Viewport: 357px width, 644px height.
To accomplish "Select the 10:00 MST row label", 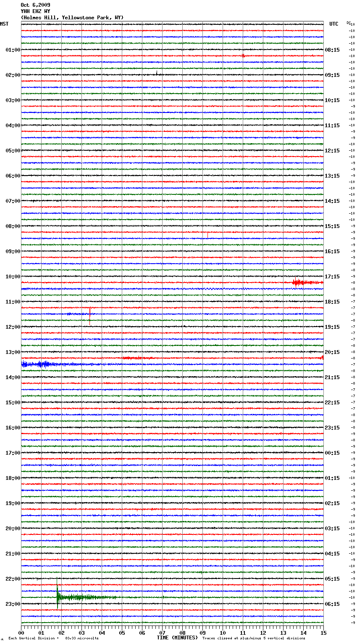I will click(13, 277).
